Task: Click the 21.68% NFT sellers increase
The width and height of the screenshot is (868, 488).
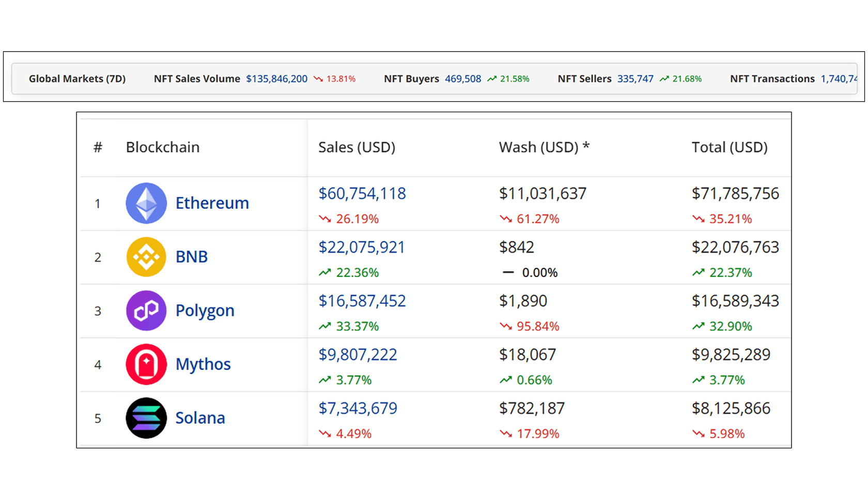Action: 680,79
